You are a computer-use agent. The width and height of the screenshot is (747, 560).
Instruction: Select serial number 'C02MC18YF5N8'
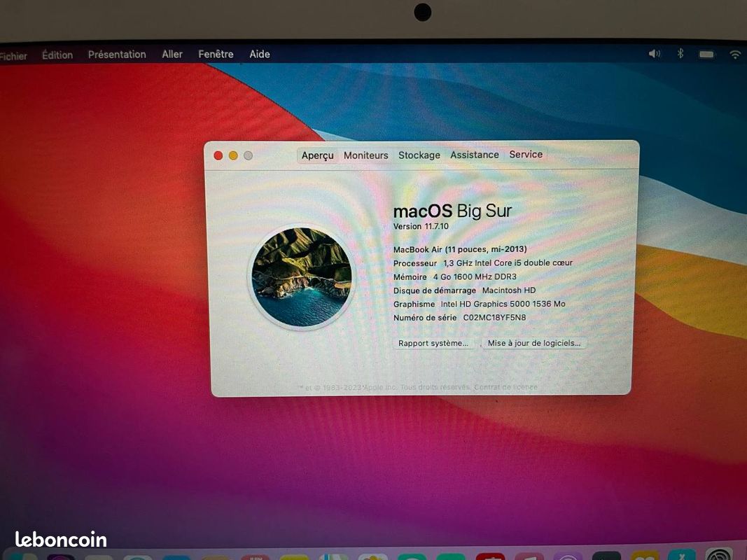point(494,317)
